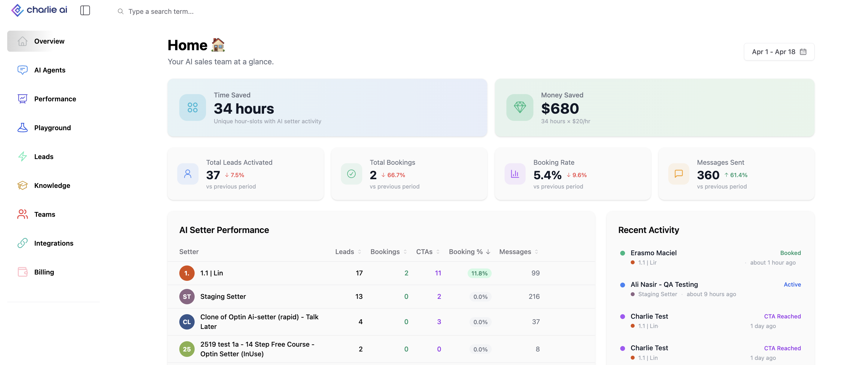Sort table by Messages column

(518, 252)
